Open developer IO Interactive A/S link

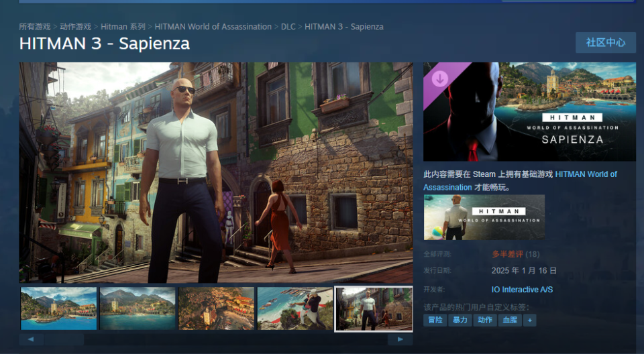[522, 290]
